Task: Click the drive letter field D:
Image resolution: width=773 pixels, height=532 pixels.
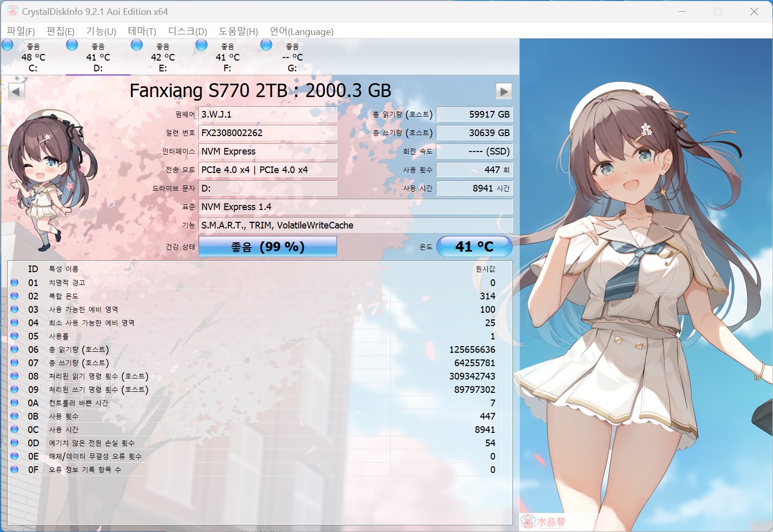Action: (268, 188)
